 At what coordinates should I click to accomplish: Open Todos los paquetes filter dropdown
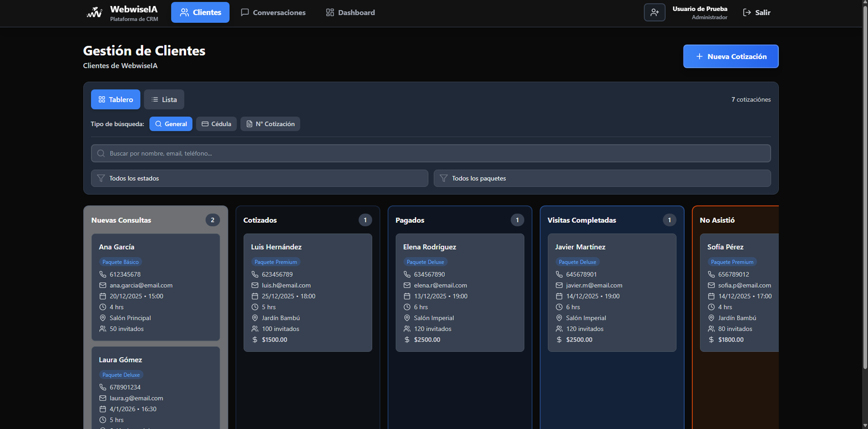(602, 178)
